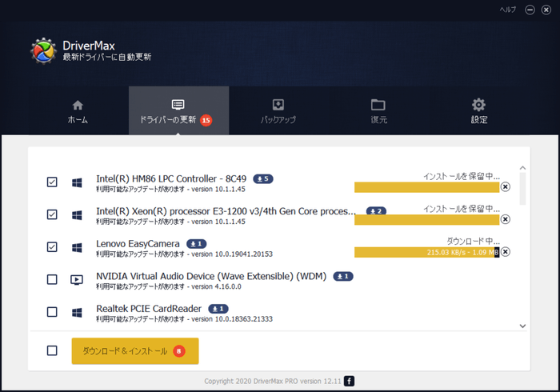
Task: Click the scroll up arrow of driver list
Action: [x=522, y=168]
